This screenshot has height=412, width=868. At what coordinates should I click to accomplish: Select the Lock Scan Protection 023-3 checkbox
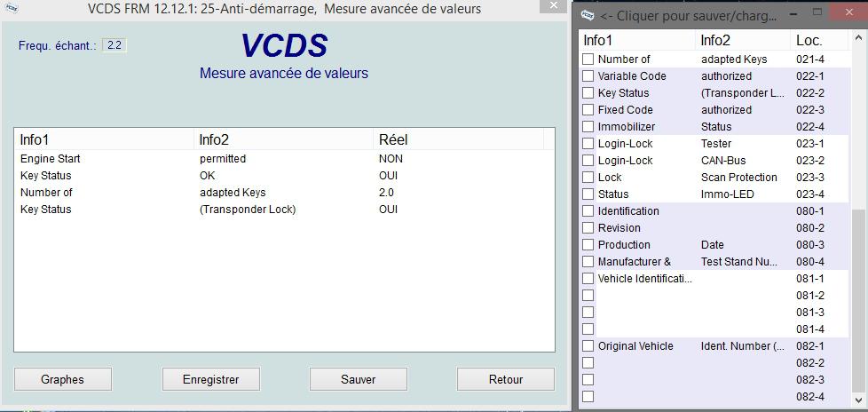[588, 178]
